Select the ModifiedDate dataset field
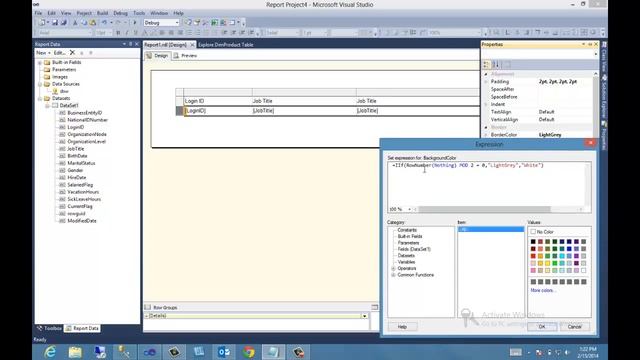 (82, 221)
